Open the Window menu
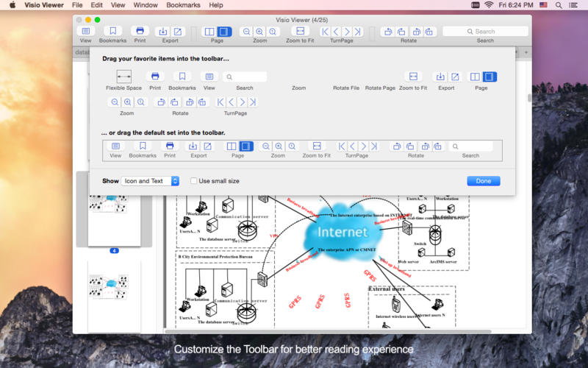The width and height of the screenshot is (588, 368). click(x=146, y=5)
